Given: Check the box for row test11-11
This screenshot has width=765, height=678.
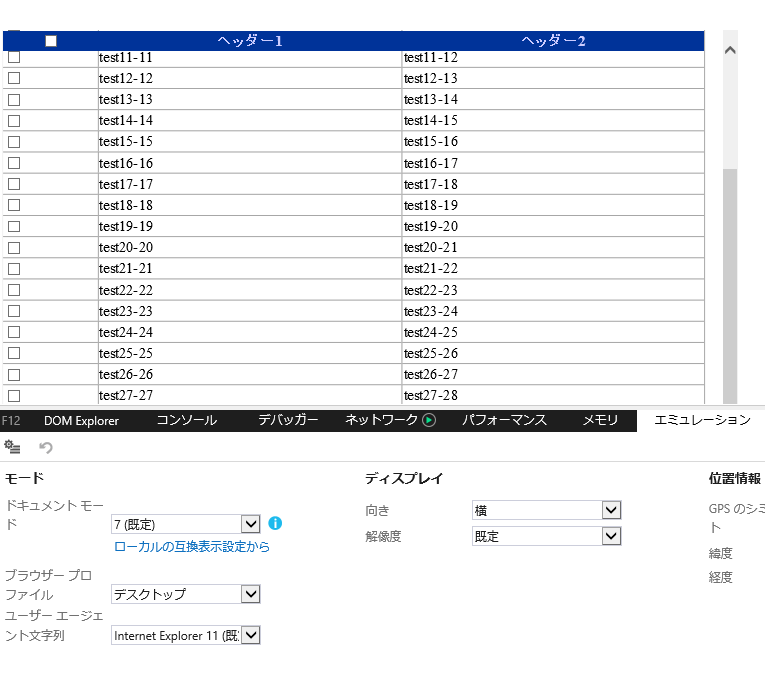Looking at the screenshot, I should tap(14, 57).
